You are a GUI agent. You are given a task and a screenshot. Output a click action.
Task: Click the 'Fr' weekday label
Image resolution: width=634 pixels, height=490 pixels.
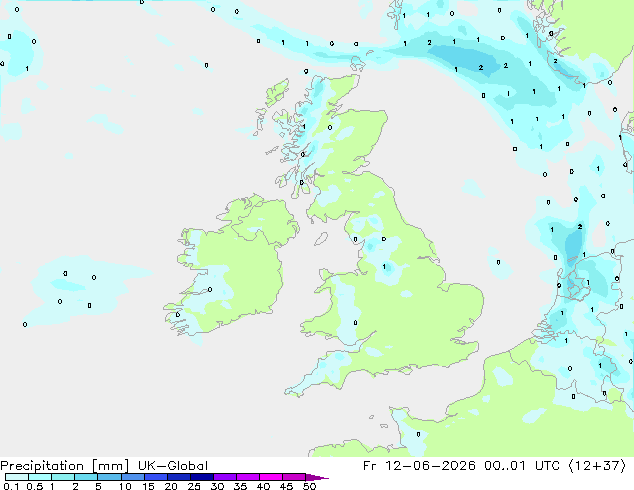coord(370,466)
